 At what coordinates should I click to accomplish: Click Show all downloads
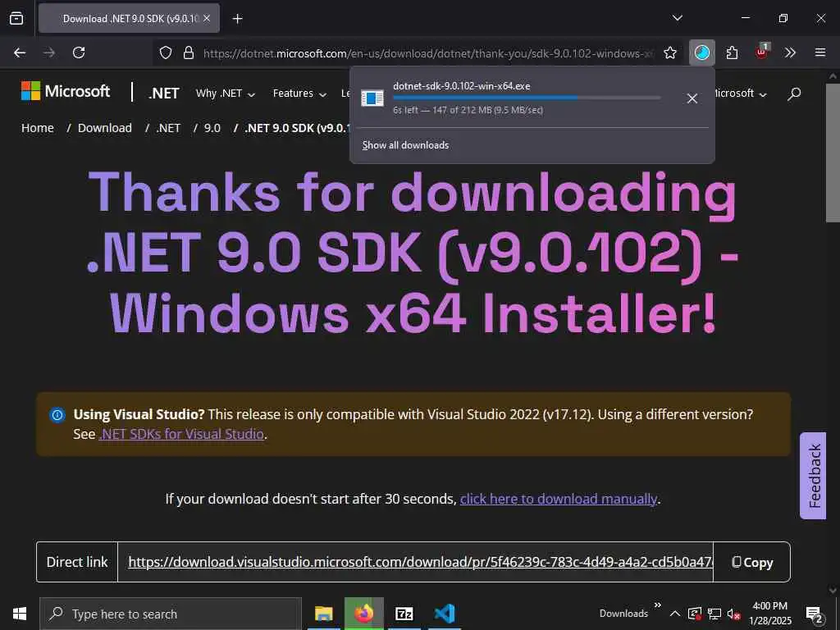click(x=405, y=145)
